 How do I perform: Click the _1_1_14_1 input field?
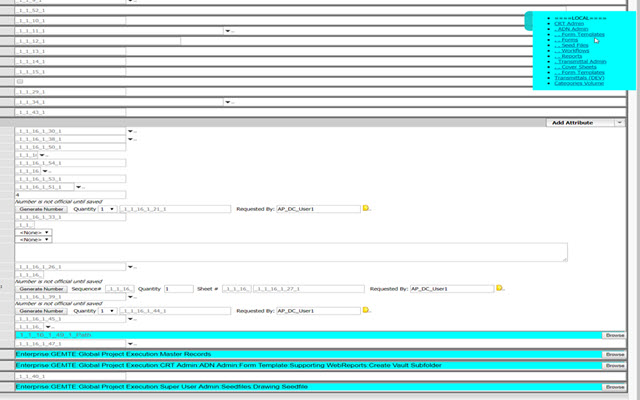pyautogui.click(x=70, y=62)
